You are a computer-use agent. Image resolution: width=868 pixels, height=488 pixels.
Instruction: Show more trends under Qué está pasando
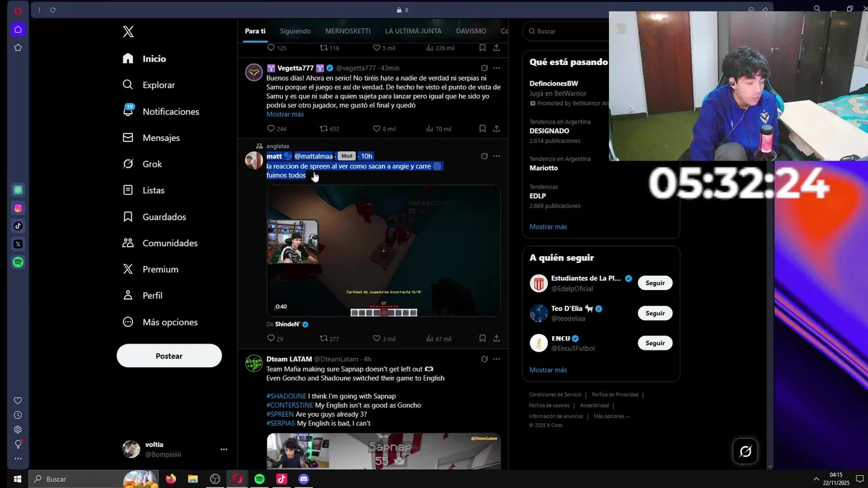[x=548, y=227]
